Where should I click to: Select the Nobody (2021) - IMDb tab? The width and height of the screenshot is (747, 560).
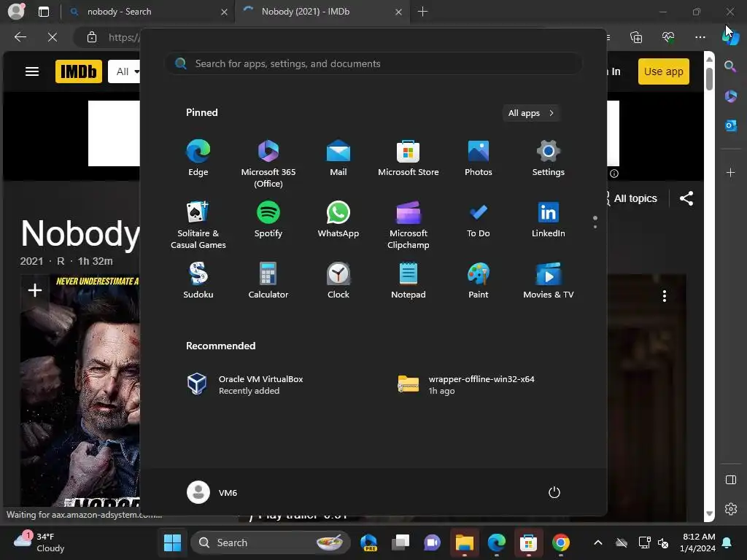coord(322,12)
